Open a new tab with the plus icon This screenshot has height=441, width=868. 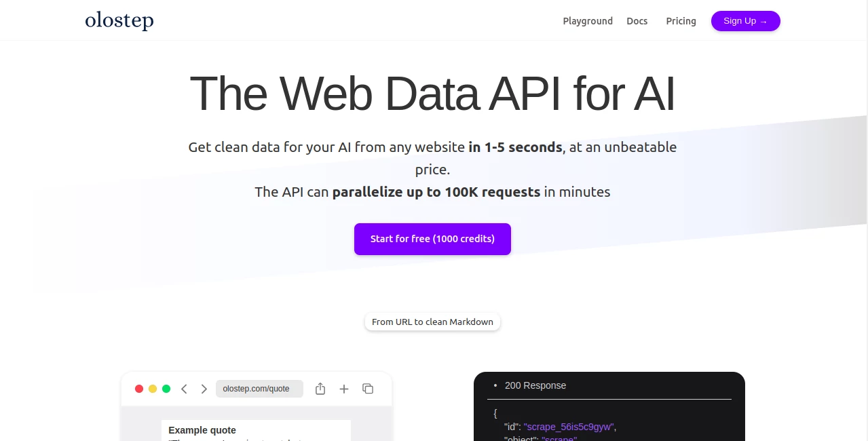pos(343,389)
